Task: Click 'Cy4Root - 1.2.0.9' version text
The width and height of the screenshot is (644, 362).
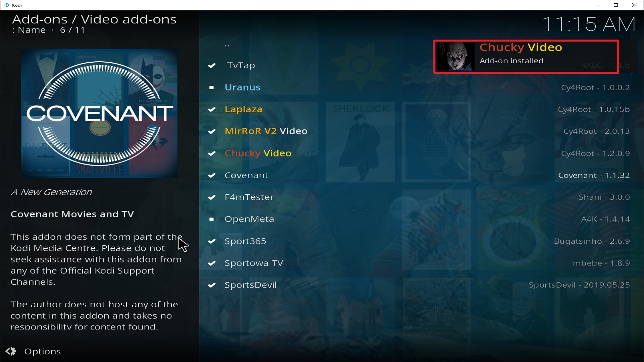Action: (x=595, y=154)
